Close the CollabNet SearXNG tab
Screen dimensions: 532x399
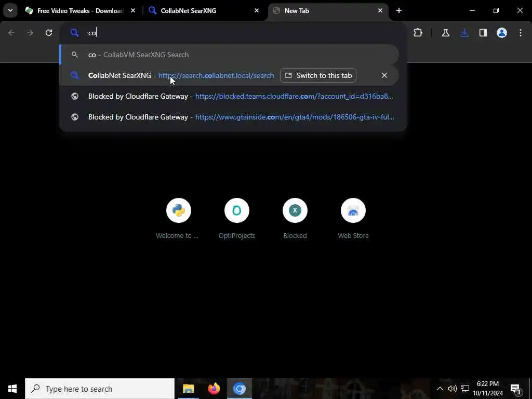coord(257,11)
